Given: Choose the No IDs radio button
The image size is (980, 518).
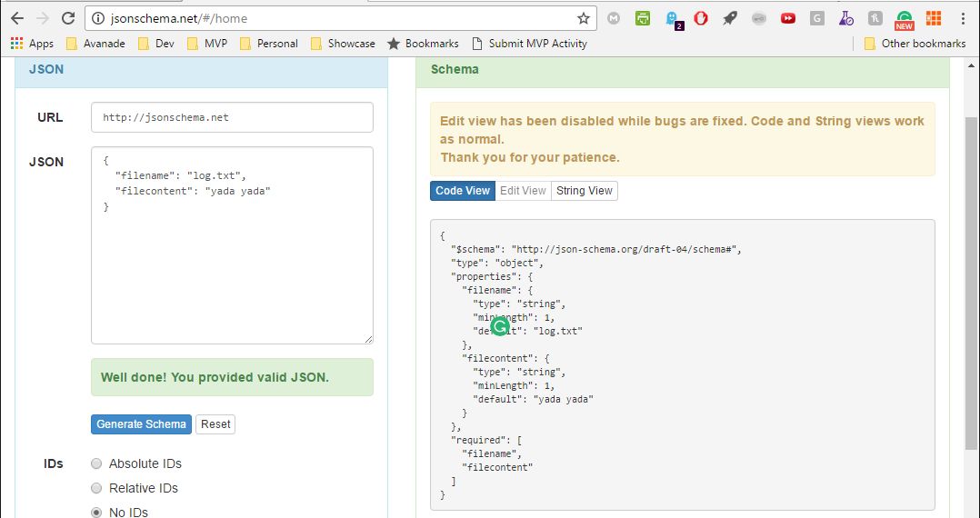Looking at the screenshot, I should click(x=96, y=513).
